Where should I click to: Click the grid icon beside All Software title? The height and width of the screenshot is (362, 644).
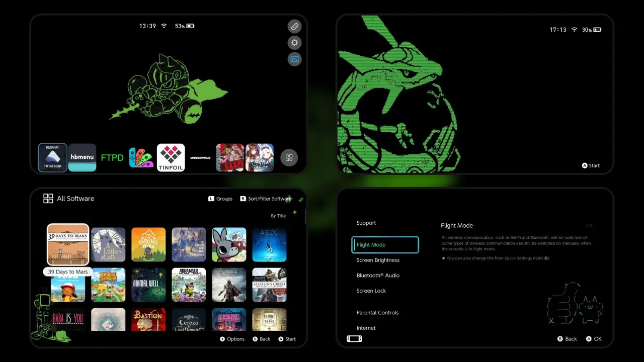[x=48, y=199]
